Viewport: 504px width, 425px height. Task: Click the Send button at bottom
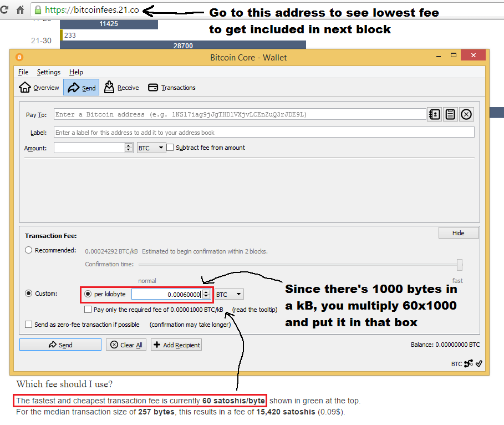[x=60, y=345]
